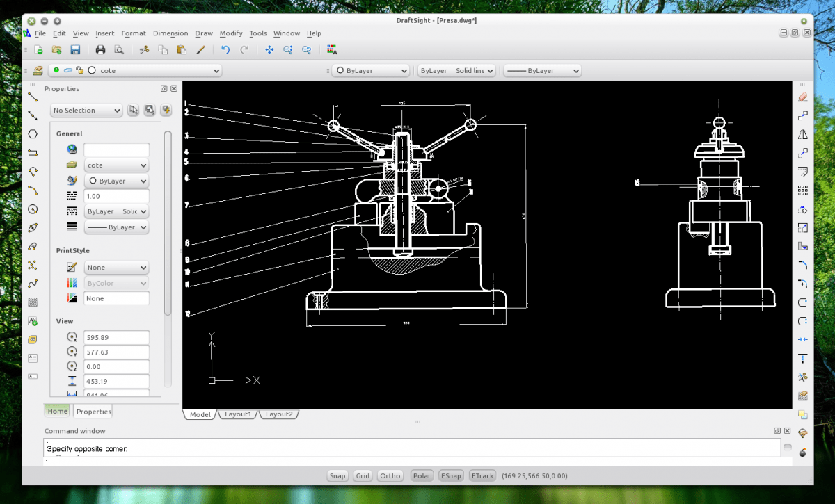Image resolution: width=835 pixels, height=504 pixels.
Task: Select the Polygon tool in left toolbar
Action: click(33, 134)
